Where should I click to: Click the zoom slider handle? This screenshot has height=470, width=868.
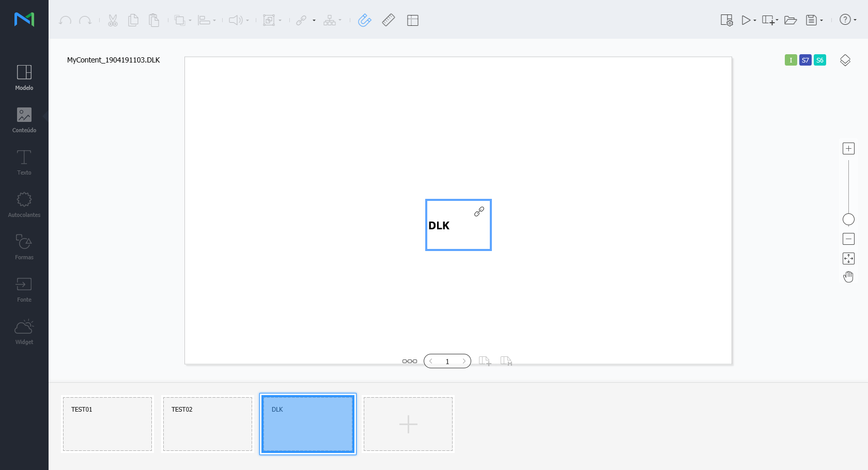pyautogui.click(x=848, y=220)
